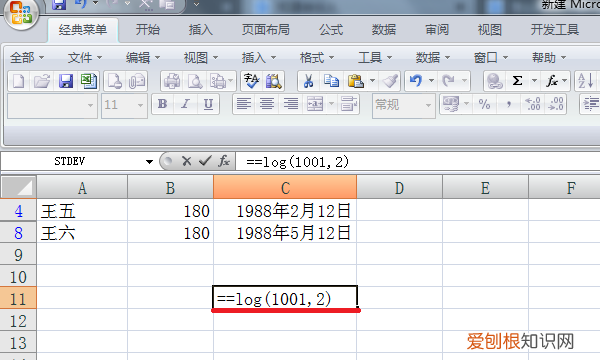Click the formula bar input
600x360 pixels.
pyautogui.click(x=417, y=161)
